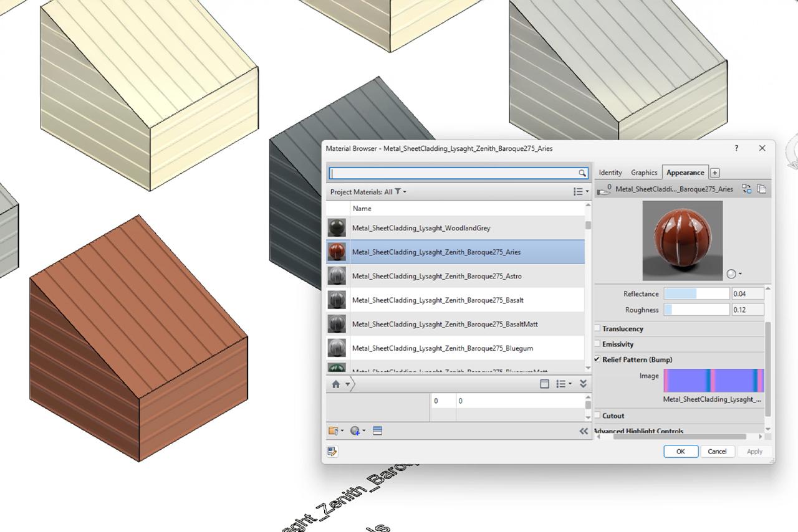Collapse material editor pane with double arrows
798x532 pixels.
(x=584, y=430)
